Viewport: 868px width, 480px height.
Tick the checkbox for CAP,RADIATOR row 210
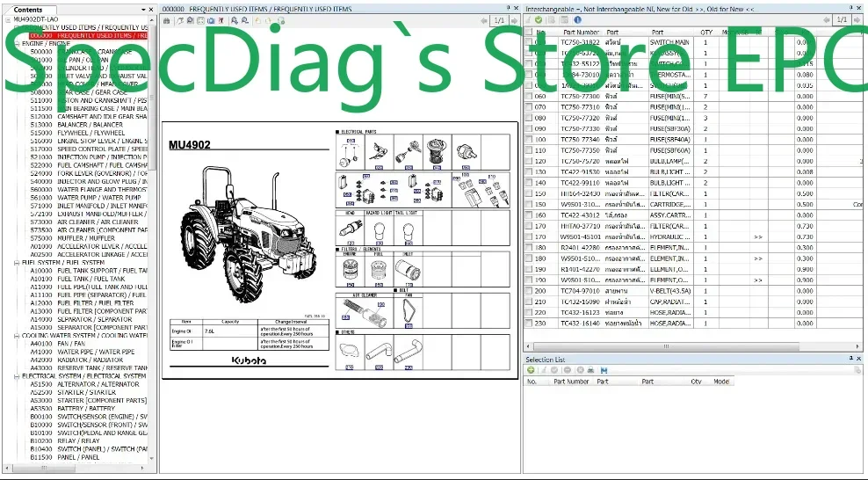tap(529, 302)
